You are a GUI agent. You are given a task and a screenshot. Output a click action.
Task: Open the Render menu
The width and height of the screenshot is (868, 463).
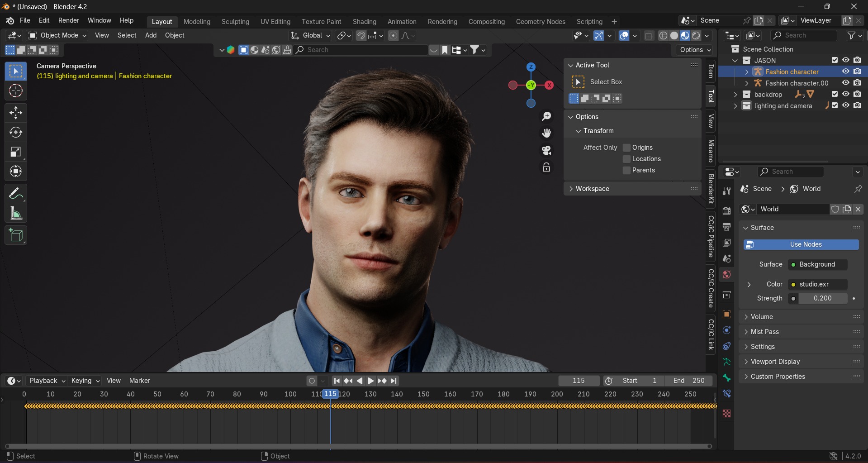[69, 20]
